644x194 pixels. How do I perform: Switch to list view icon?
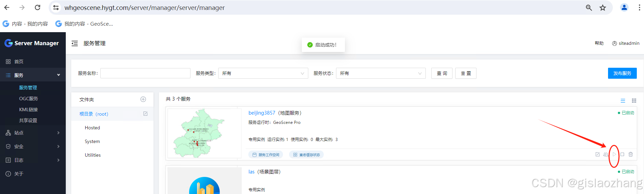click(623, 101)
